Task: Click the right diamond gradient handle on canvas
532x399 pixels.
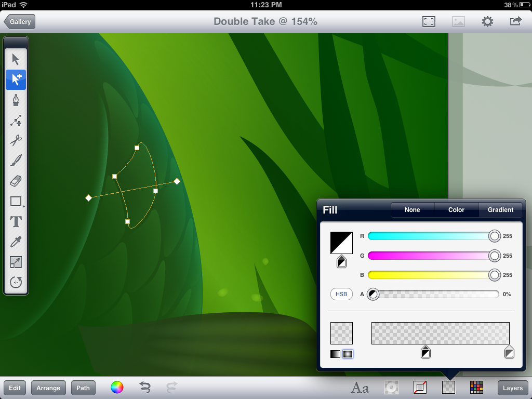Action: coord(177,181)
